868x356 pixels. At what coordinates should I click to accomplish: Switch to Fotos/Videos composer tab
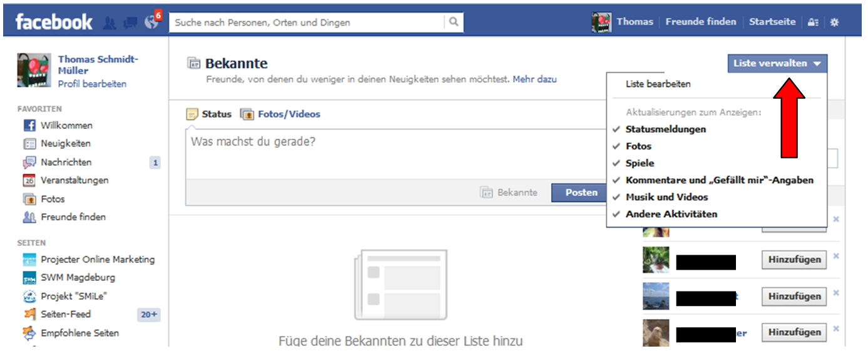pyautogui.click(x=280, y=114)
